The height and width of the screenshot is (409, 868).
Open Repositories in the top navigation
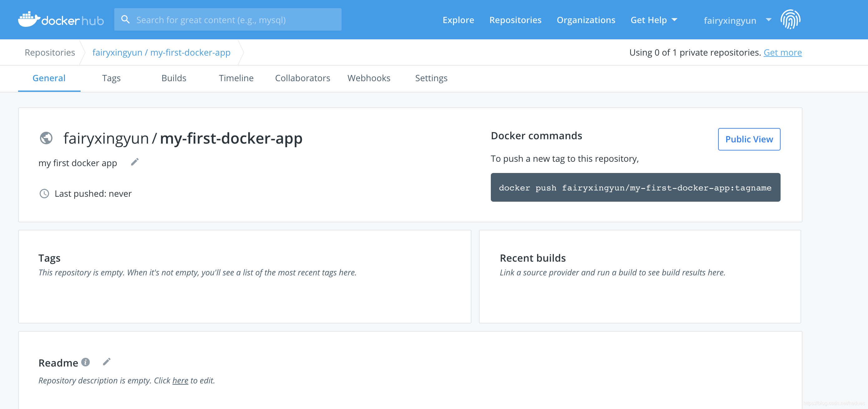click(x=515, y=20)
